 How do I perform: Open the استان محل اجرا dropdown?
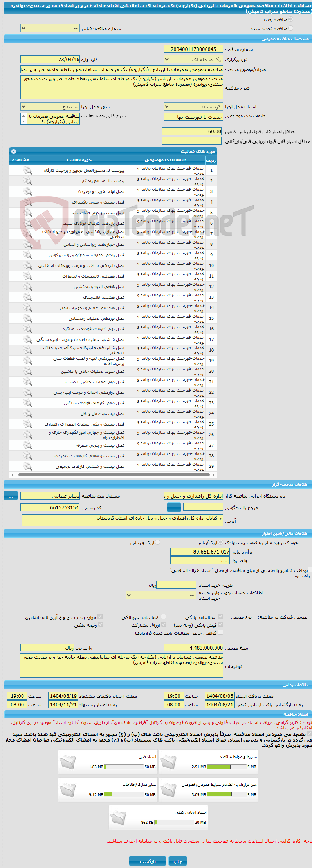[x=193, y=106]
